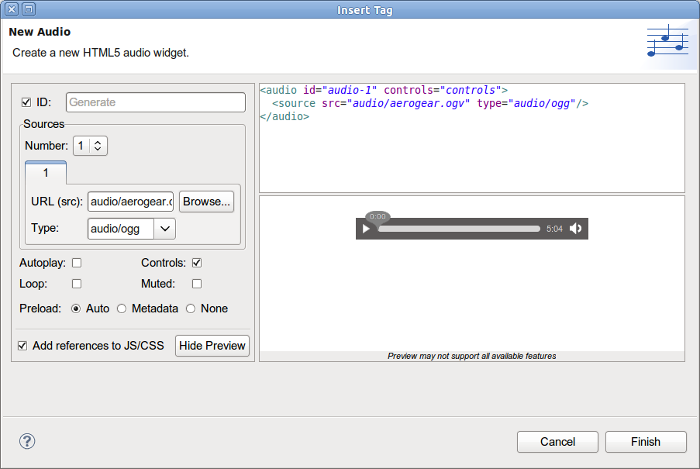The width and height of the screenshot is (700, 469).
Task: Close the Insert Tag dialog
Action: click(12, 9)
